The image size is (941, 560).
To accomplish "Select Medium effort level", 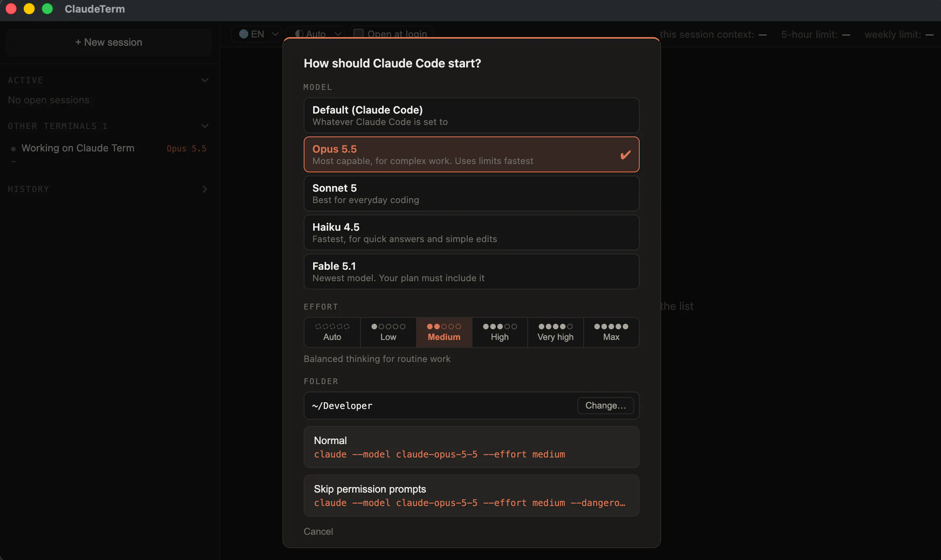I will point(444,332).
